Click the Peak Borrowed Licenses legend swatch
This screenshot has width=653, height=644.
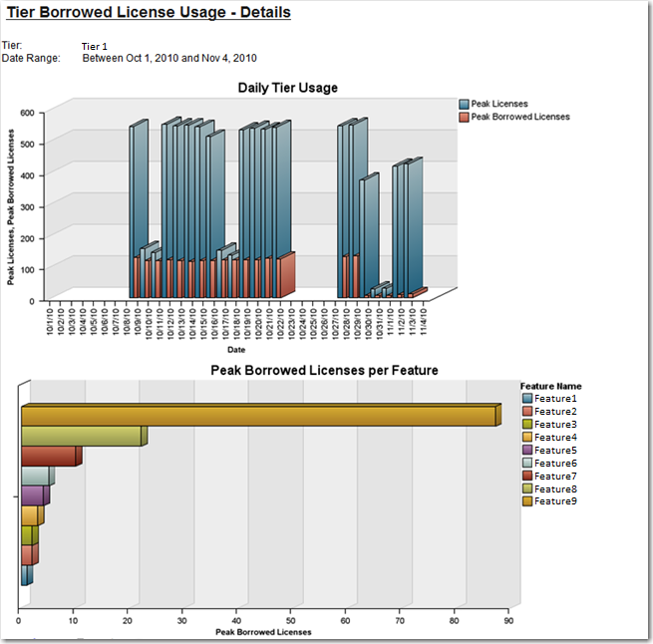465,117
